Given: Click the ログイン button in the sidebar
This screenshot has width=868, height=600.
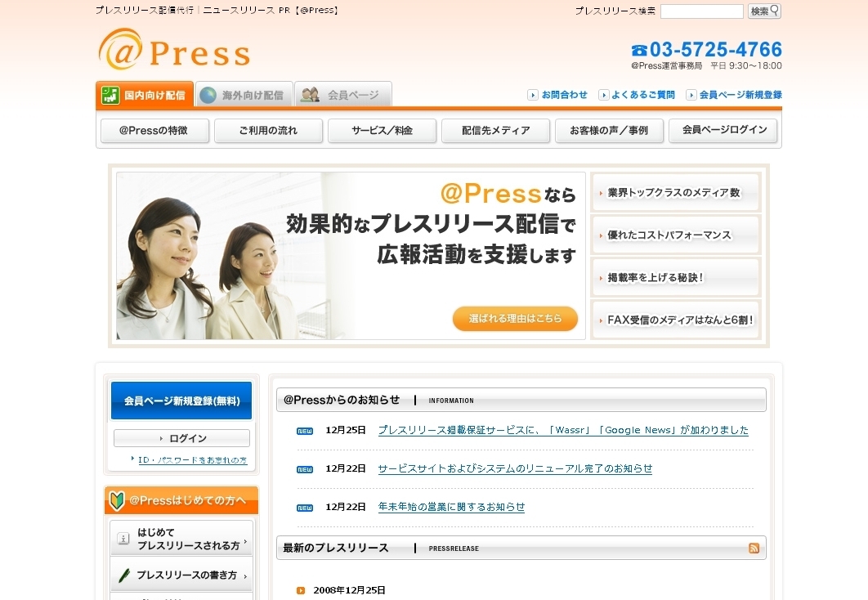Looking at the screenshot, I should click(181, 438).
